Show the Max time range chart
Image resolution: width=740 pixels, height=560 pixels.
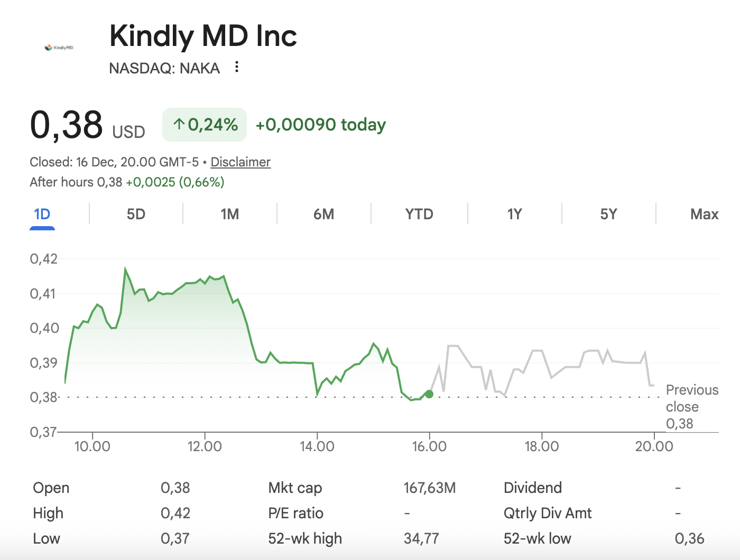(x=704, y=214)
